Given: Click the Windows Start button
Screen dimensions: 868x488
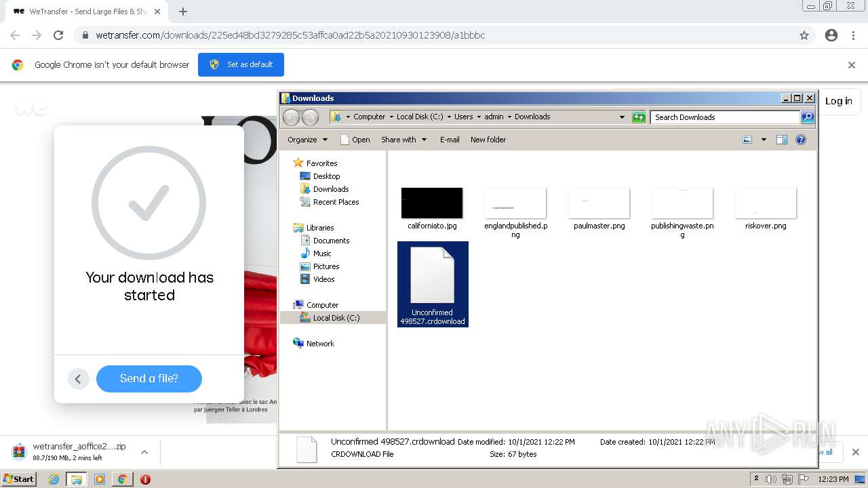Looking at the screenshot, I should (x=19, y=479).
